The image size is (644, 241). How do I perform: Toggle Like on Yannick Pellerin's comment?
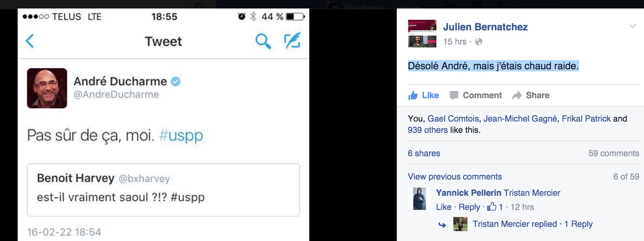pyautogui.click(x=443, y=207)
